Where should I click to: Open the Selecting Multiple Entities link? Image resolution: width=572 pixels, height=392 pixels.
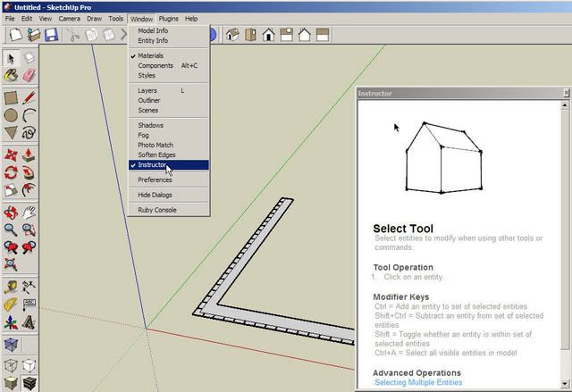pyautogui.click(x=417, y=383)
